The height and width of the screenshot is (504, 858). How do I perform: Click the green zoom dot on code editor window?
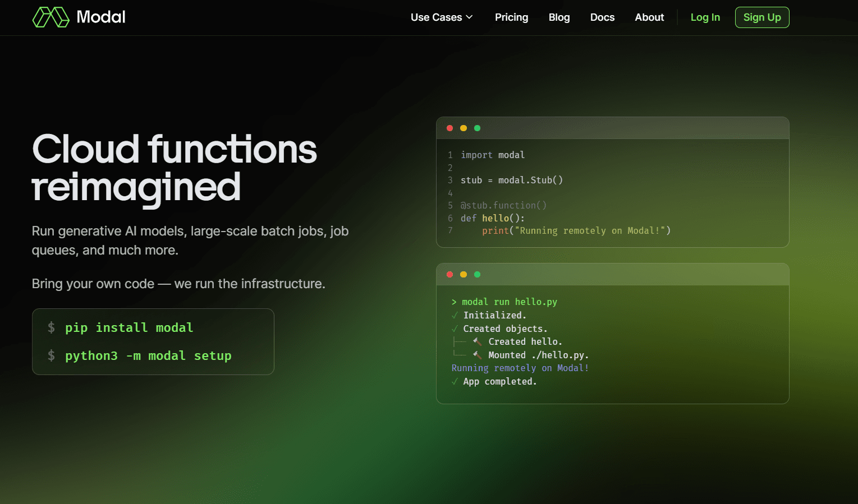(477, 128)
